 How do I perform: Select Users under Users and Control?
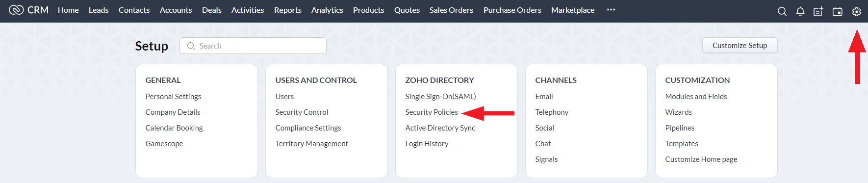tap(284, 97)
